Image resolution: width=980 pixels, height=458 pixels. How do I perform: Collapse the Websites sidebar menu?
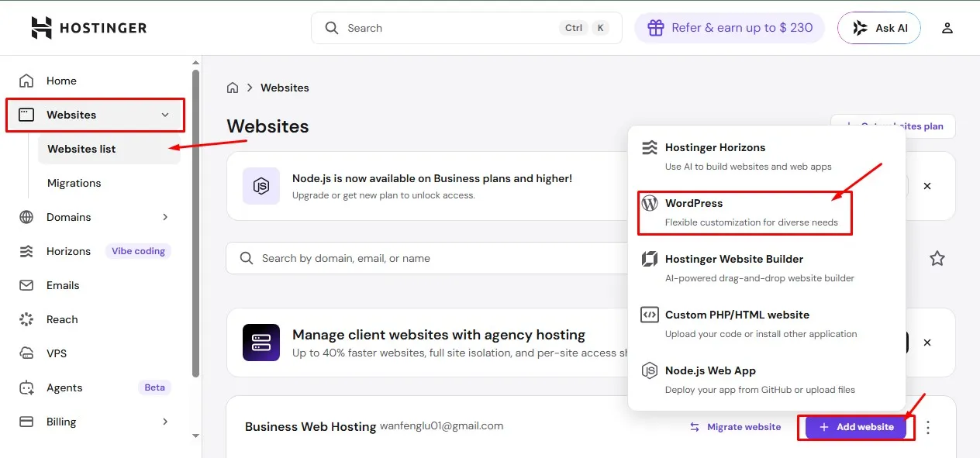tap(164, 114)
